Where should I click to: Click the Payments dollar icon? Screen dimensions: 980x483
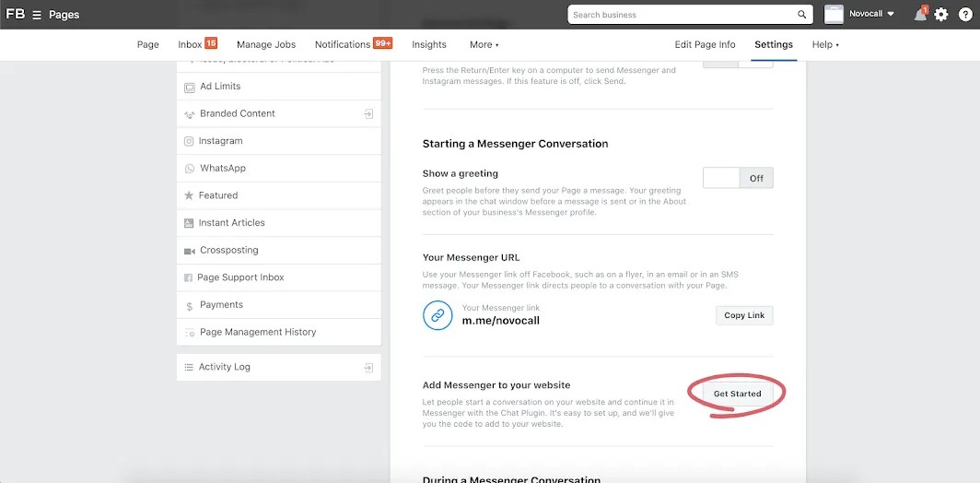click(190, 306)
